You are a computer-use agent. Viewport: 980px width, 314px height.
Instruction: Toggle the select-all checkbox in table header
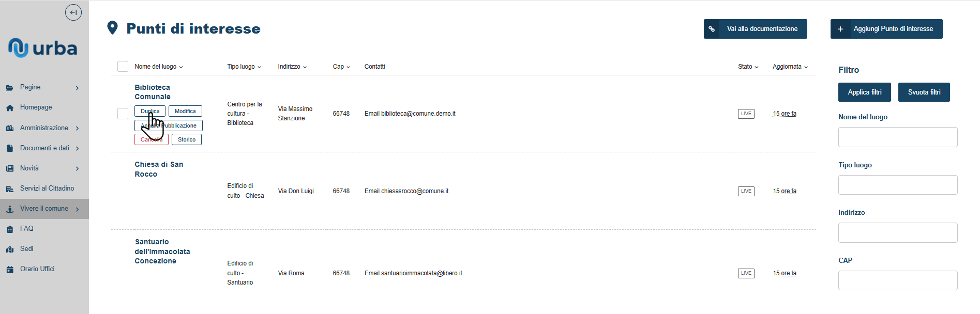pyautogui.click(x=123, y=67)
